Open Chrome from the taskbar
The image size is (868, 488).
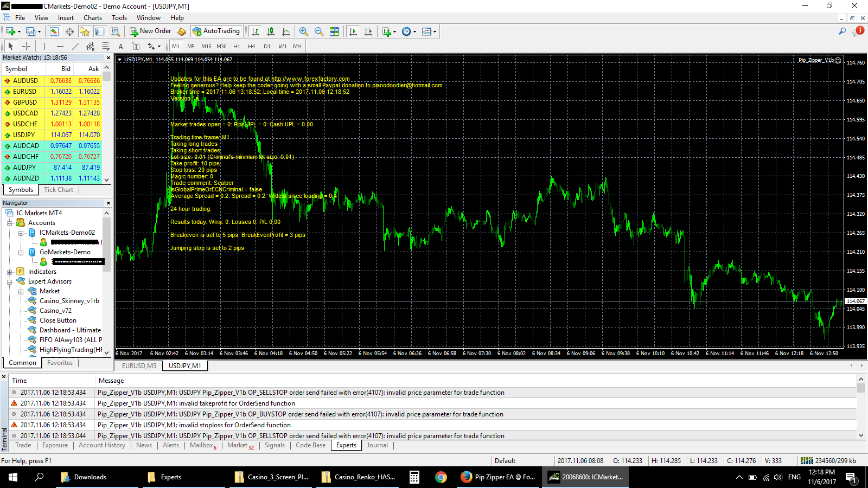(441, 477)
